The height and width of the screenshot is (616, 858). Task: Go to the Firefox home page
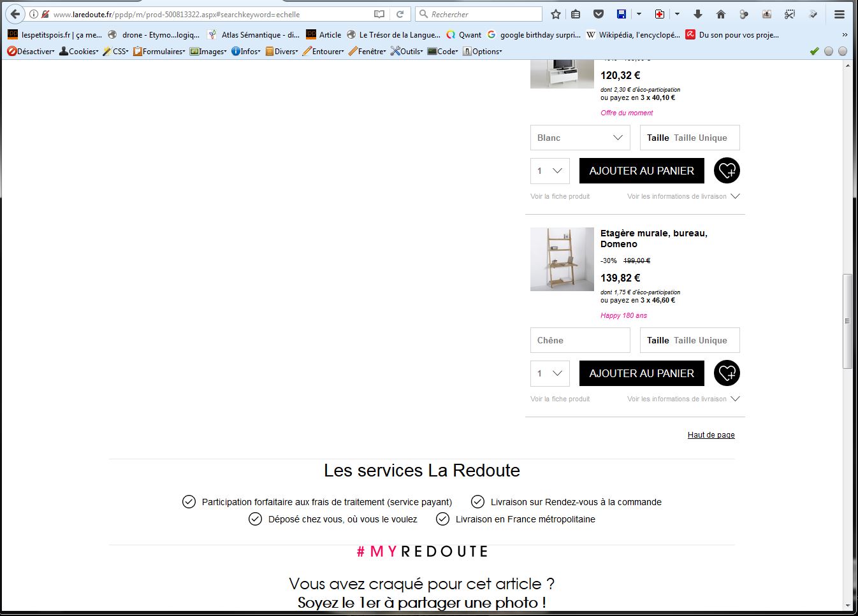coord(721,14)
